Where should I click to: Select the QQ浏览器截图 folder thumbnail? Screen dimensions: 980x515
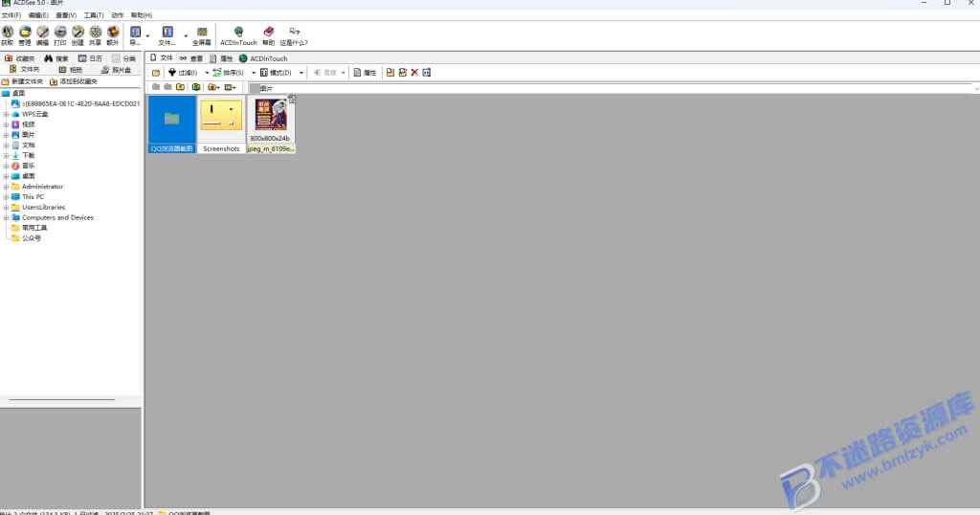tap(172, 124)
